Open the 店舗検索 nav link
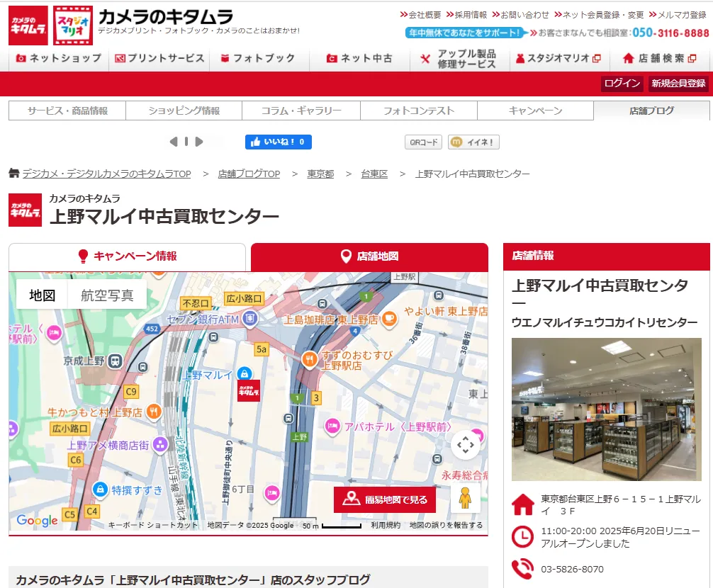 tap(659, 58)
